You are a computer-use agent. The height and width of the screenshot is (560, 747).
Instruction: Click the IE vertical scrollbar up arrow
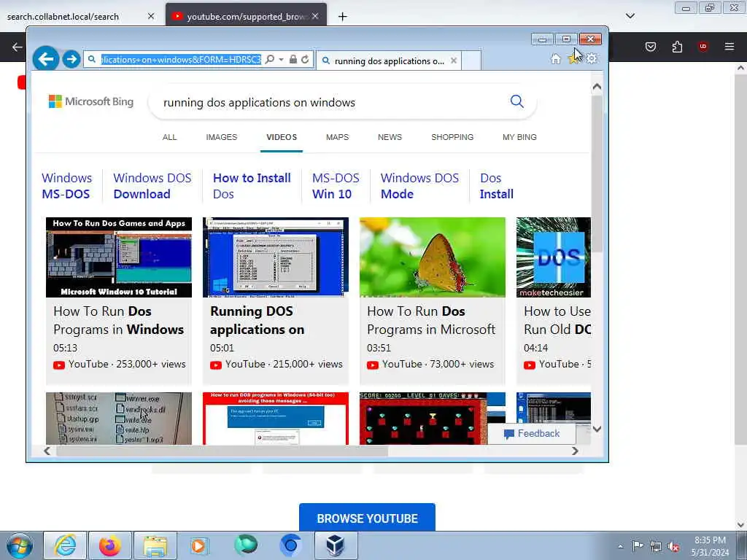pos(597,87)
